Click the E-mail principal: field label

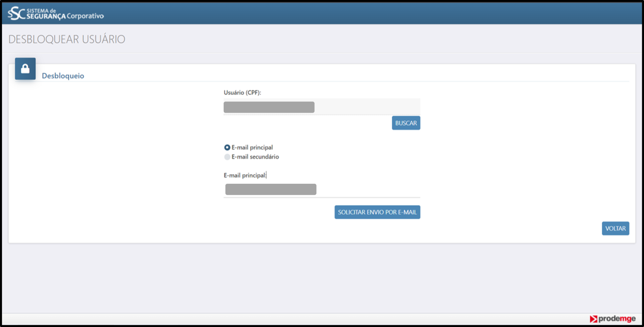click(x=245, y=175)
